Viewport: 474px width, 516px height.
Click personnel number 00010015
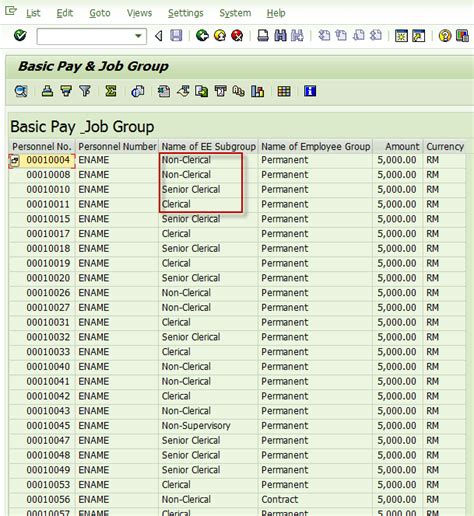click(x=48, y=219)
